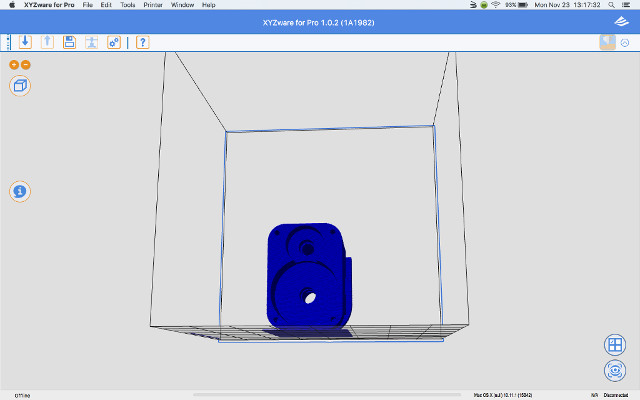Click the Save floppy disk icon
The height and width of the screenshot is (400, 640).
pos(69,42)
